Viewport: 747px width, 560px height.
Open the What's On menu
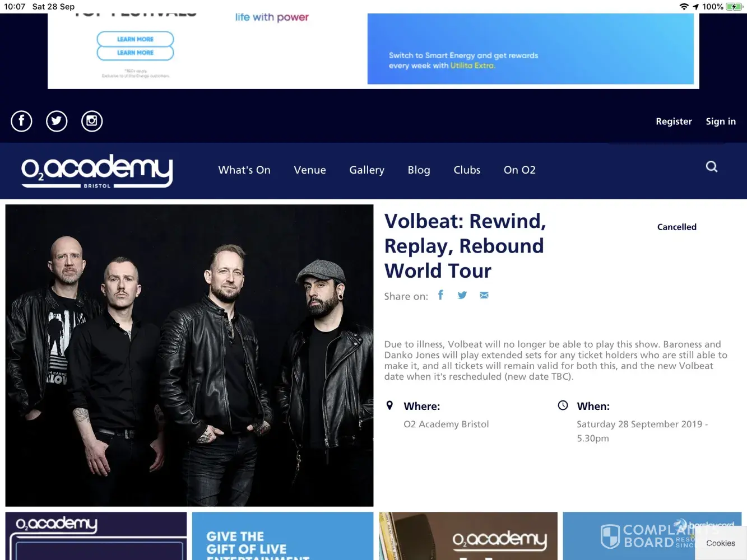pos(244,170)
